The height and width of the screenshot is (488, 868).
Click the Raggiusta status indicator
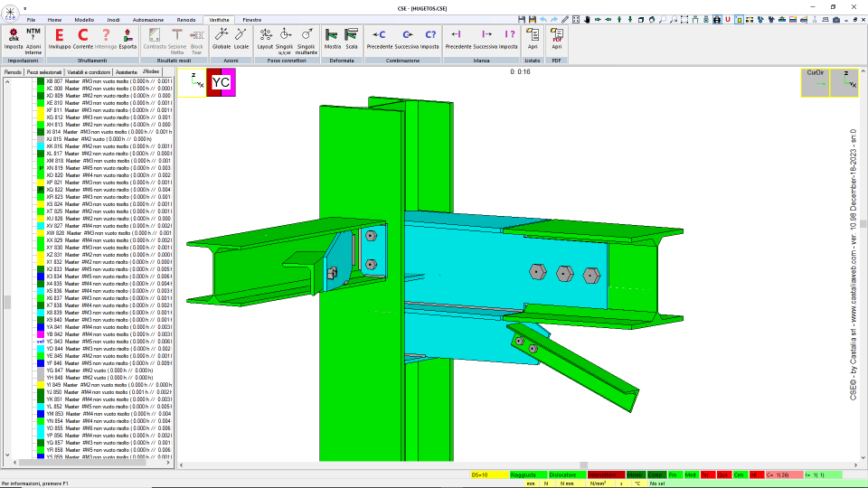coord(528,474)
